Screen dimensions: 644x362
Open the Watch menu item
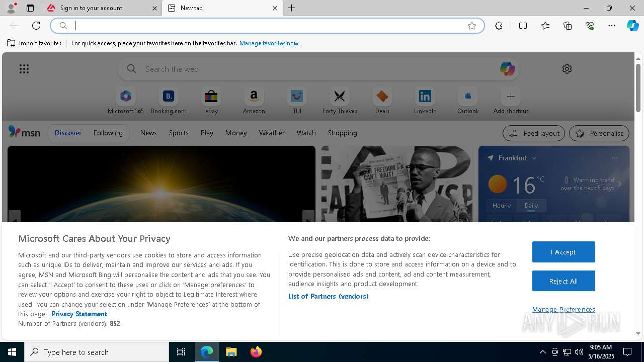click(306, 133)
